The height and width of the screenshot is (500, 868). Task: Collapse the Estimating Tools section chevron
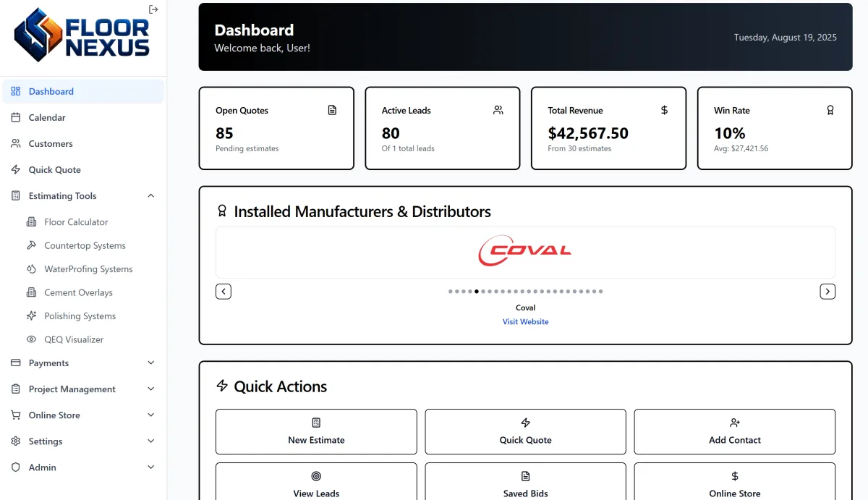(x=151, y=195)
